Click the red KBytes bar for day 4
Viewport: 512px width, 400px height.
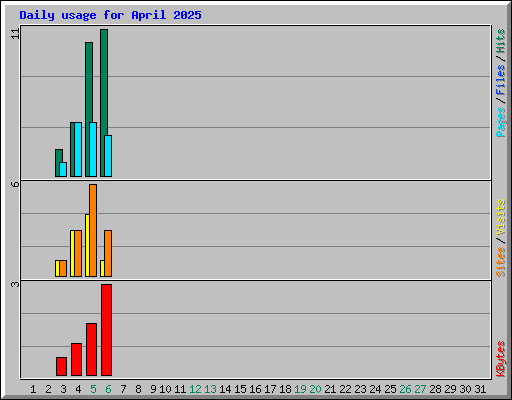pos(76,359)
